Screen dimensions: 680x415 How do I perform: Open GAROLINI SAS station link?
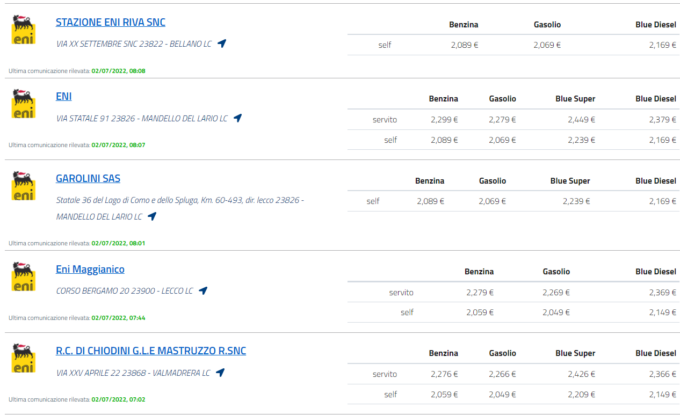[x=88, y=178]
